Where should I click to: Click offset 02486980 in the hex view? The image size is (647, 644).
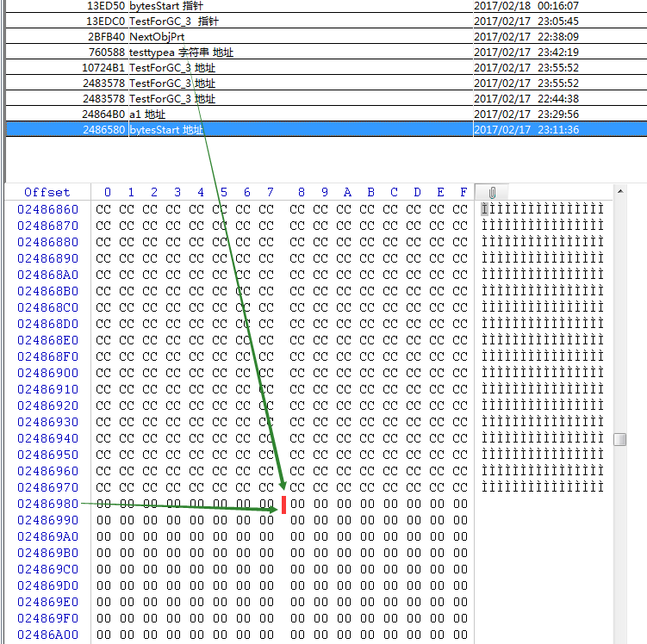click(48, 504)
